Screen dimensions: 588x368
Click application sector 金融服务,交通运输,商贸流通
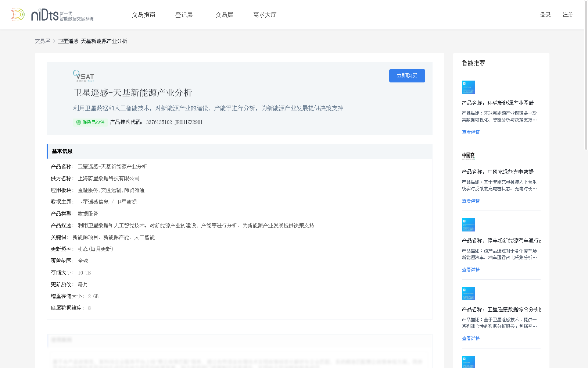(x=111, y=190)
